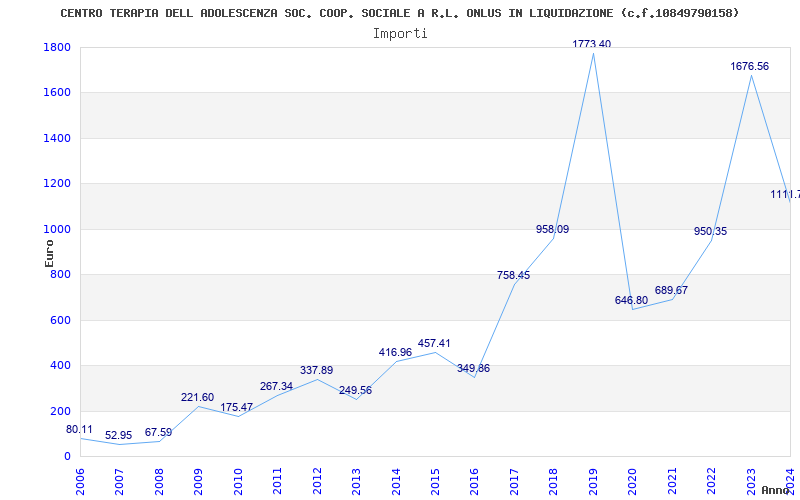Click the 689.67 data label
Screen dimensions: 800x500
tap(671, 290)
